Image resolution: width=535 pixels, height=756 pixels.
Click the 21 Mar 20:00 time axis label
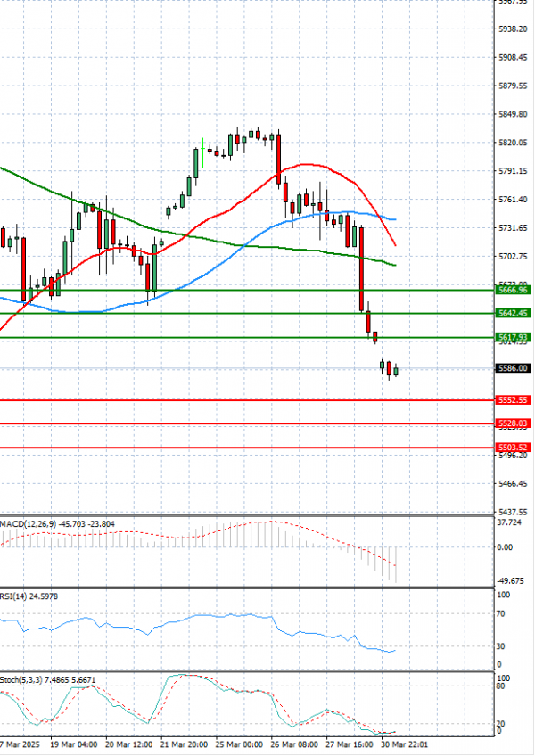click(x=184, y=744)
